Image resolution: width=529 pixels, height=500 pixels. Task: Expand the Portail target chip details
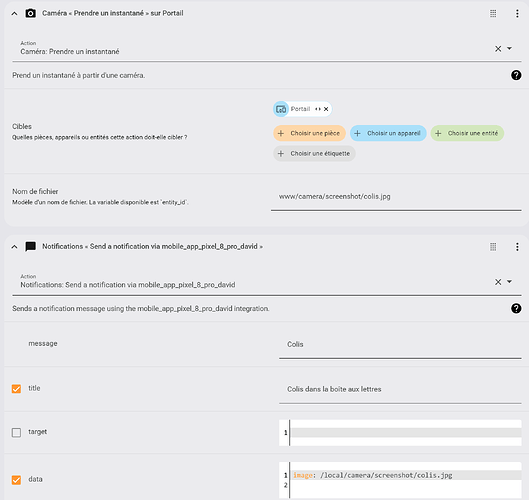318,109
